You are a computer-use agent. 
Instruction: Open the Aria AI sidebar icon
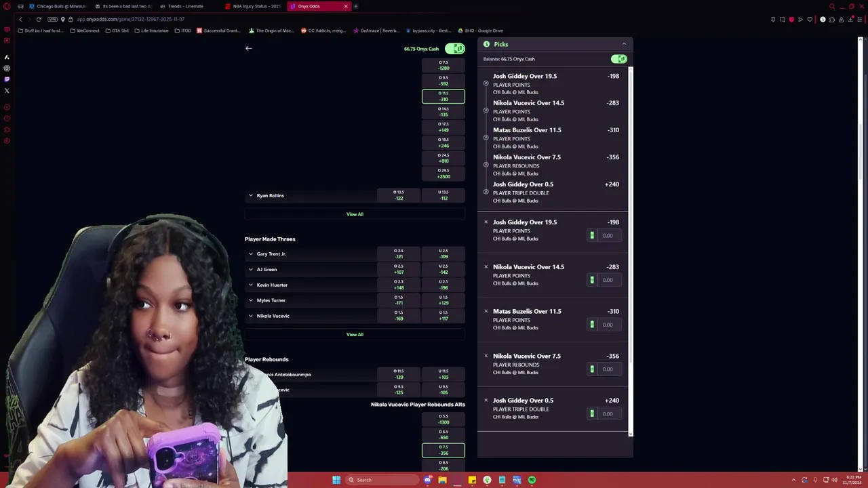pyautogui.click(x=7, y=57)
